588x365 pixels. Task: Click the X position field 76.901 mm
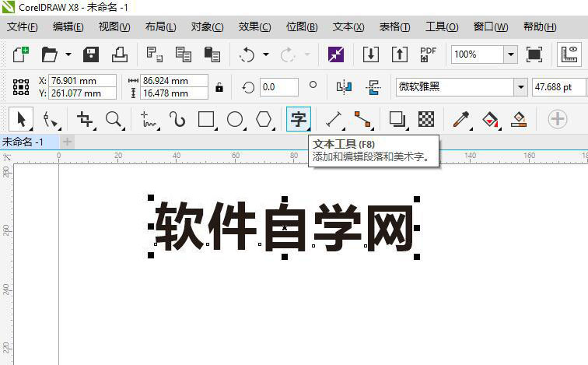(82, 81)
